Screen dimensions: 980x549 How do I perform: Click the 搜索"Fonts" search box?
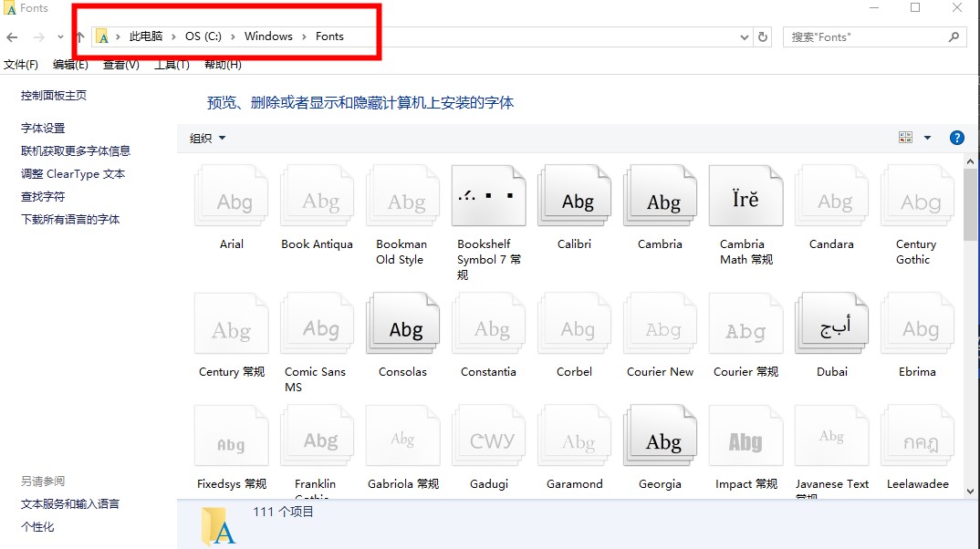874,36
